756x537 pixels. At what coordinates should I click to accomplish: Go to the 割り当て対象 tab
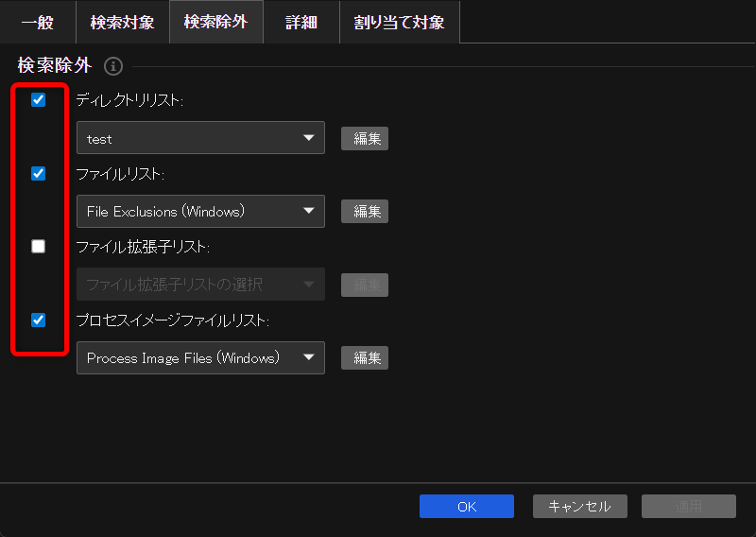click(x=399, y=22)
